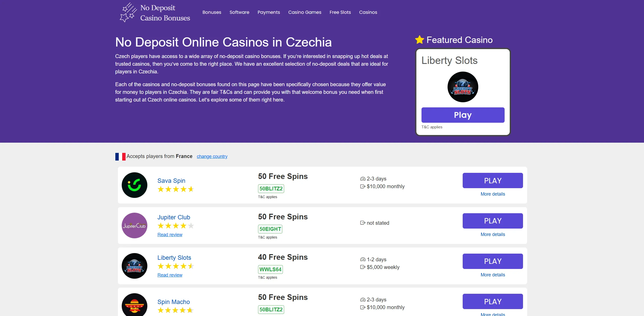The image size is (644, 316).
Task: Copy the Sava Spin 50BLITZ2 bonus code
Action: click(271, 189)
